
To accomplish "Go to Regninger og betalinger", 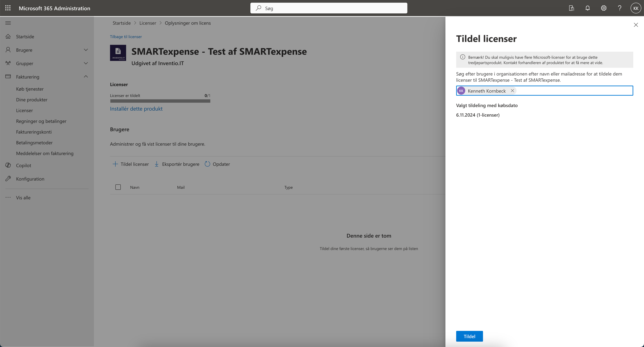I will point(41,121).
